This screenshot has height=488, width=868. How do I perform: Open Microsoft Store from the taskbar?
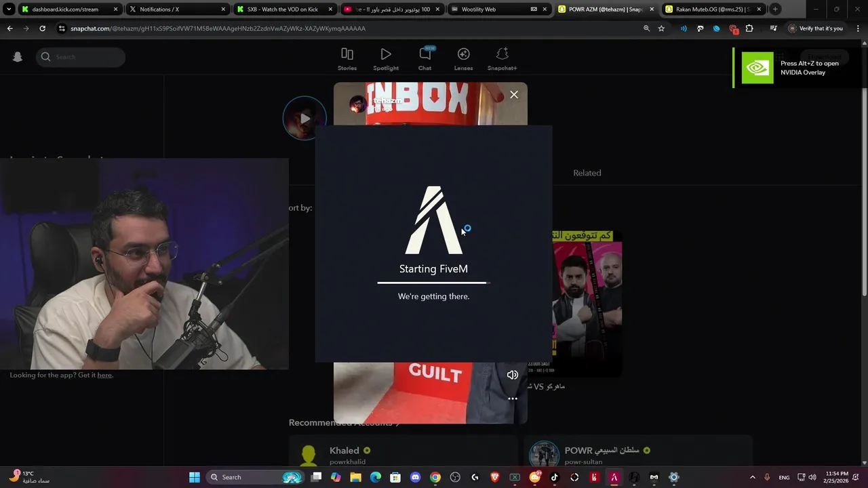tap(395, 477)
